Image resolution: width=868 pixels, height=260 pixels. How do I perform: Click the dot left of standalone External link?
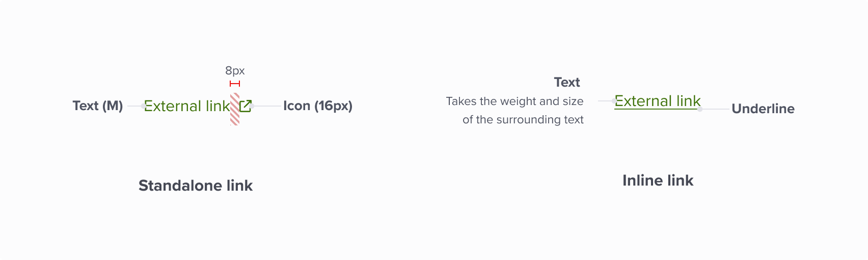[x=144, y=106]
